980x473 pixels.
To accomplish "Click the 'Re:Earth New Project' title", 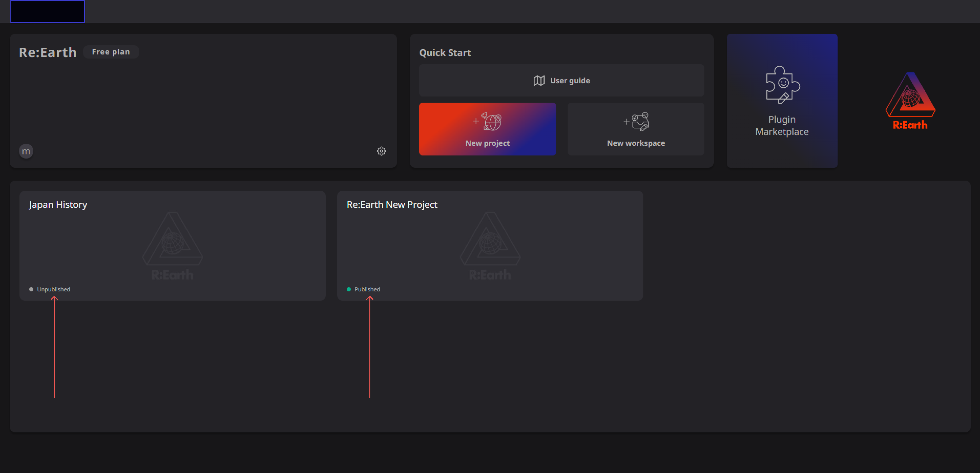I will tap(392, 205).
